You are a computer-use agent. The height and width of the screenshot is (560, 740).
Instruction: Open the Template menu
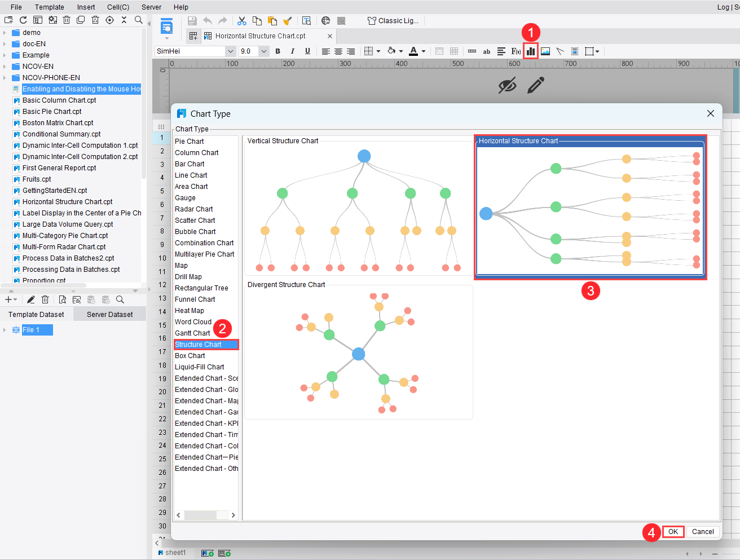[x=50, y=7]
